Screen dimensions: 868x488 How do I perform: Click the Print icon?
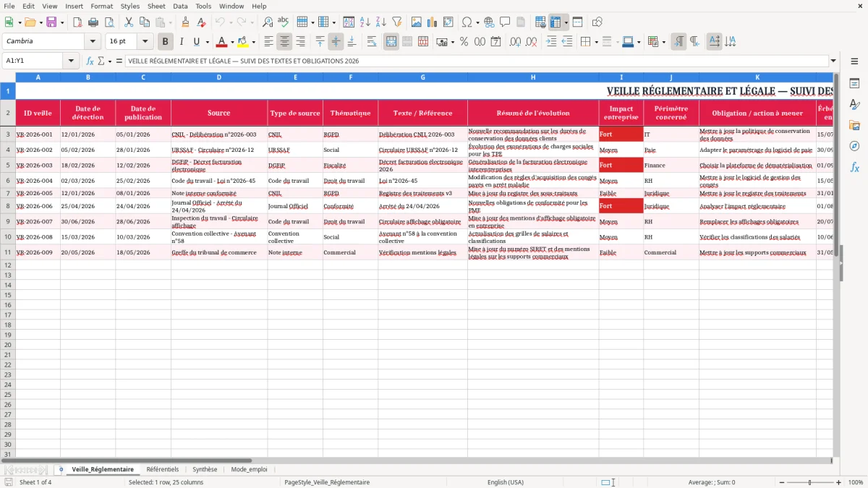[93, 22]
